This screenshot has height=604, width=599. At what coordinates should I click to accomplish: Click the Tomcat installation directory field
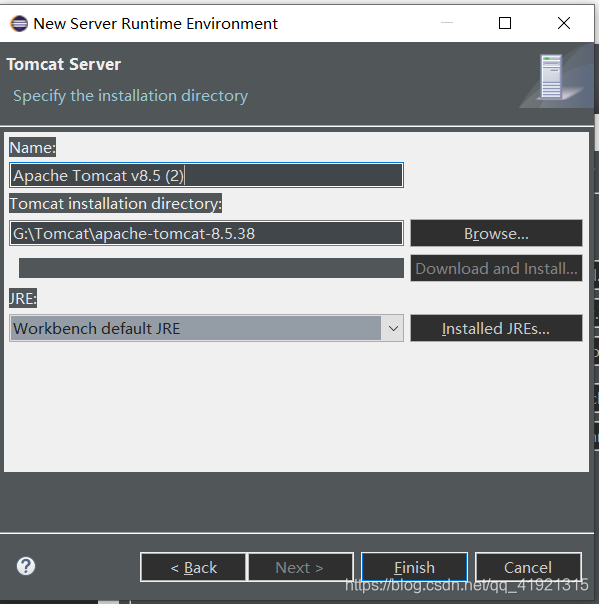(206, 233)
